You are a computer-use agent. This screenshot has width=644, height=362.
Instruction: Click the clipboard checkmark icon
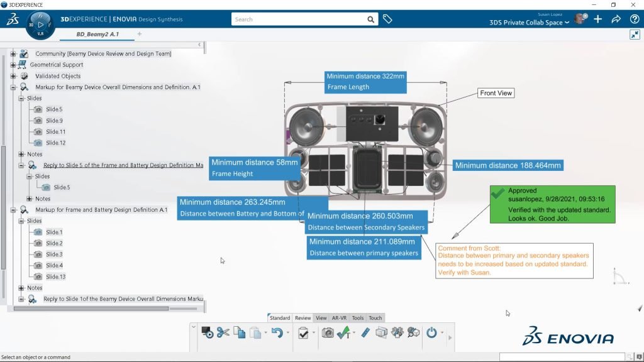tap(304, 333)
